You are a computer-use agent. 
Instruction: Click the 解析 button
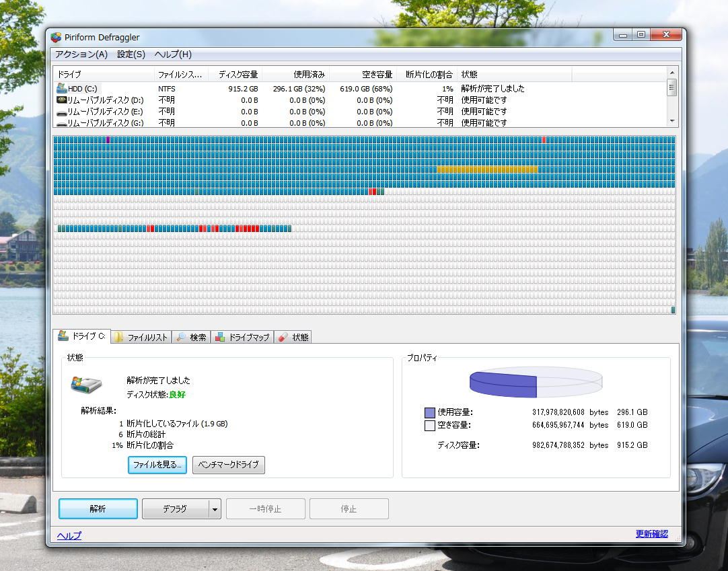(x=98, y=509)
